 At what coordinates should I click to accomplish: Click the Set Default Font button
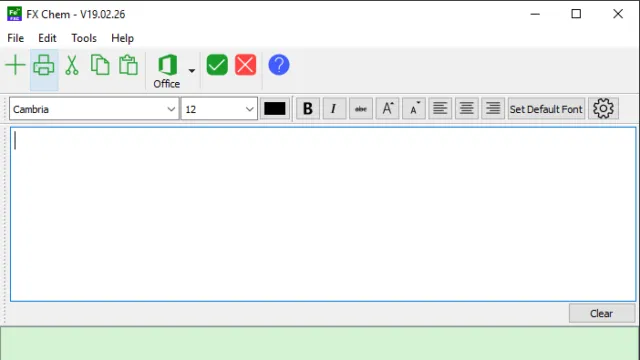tap(546, 109)
